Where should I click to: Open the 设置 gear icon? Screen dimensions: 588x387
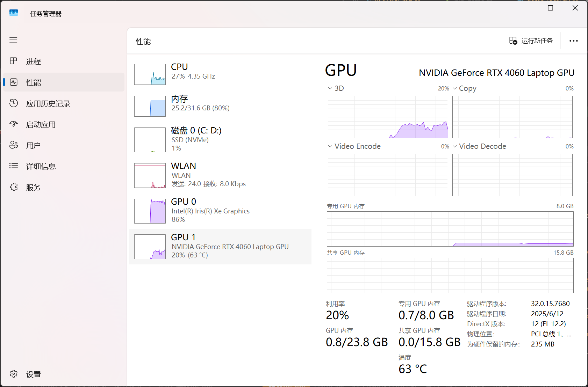(x=14, y=374)
